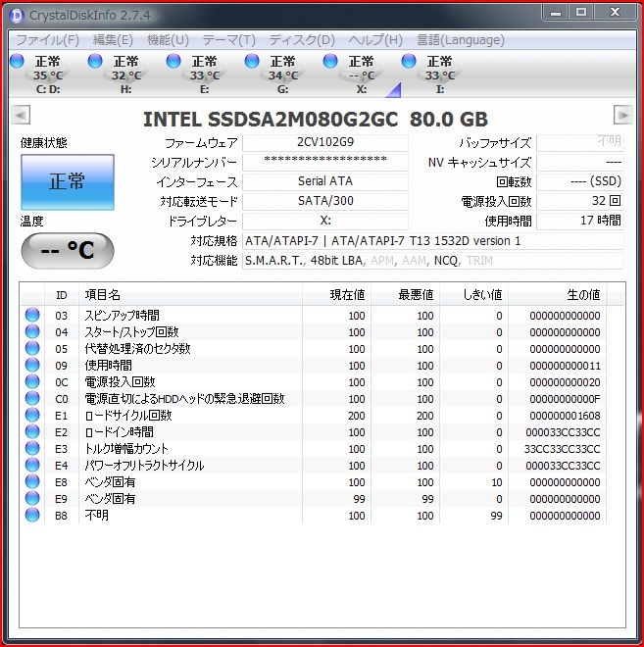Select the INTEL SSDSA2M080G2GC 80.0 GB title
The width and height of the screenshot is (644, 647).
click(x=316, y=120)
